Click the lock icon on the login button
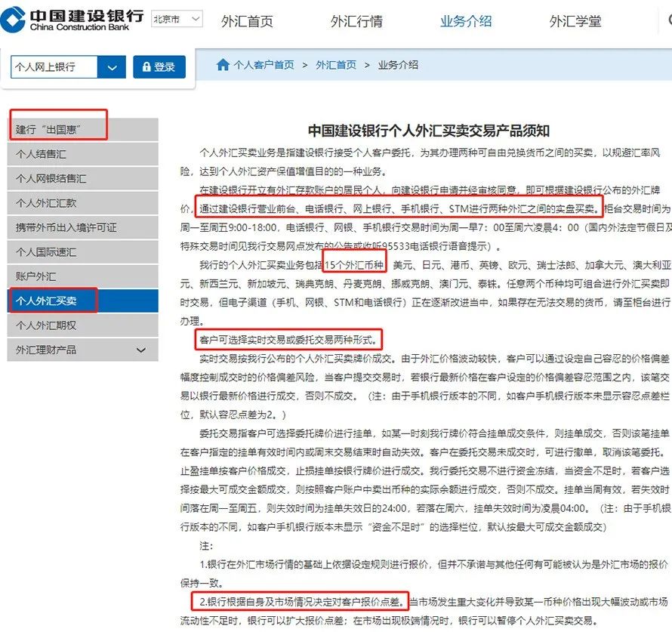The height and width of the screenshot is (632, 672). (x=145, y=66)
